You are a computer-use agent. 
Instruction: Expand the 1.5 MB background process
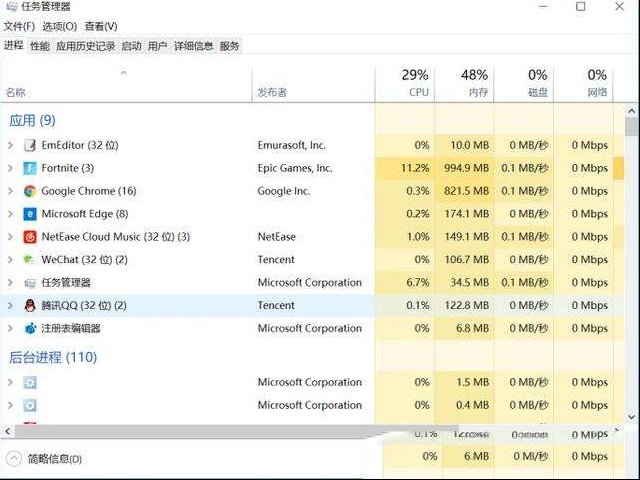(x=10, y=382)
